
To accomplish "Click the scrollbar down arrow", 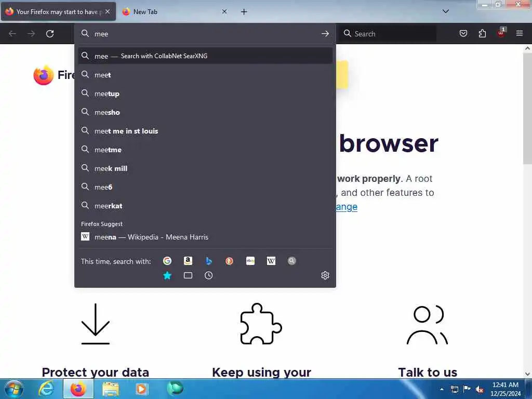I will [527, 374].
